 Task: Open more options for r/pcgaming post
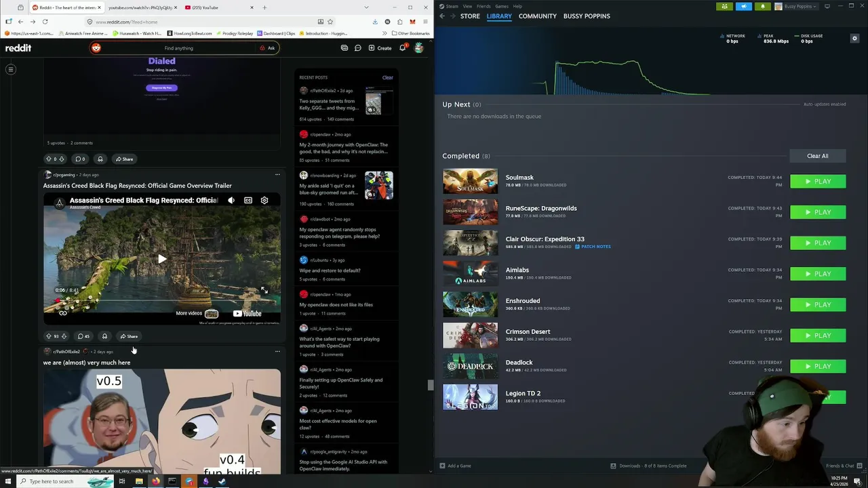pyautogui.click(x=277, y=175)
